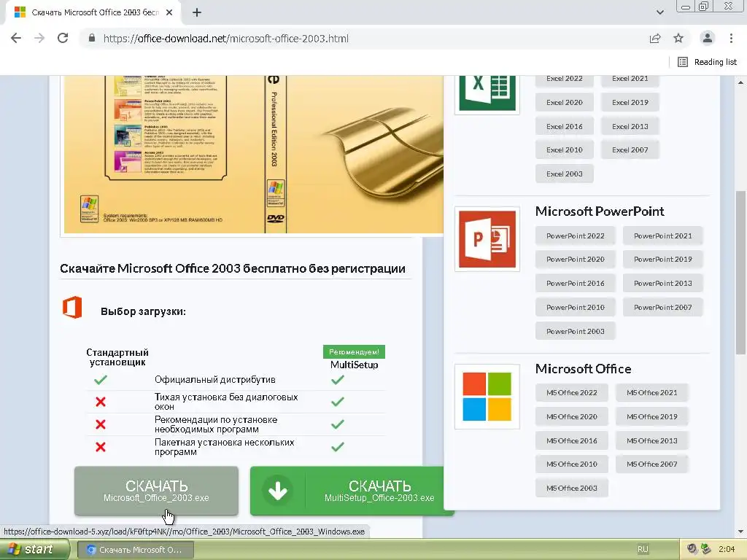
Task: Open the MS Office 2022 link
Action: [572, 393]
